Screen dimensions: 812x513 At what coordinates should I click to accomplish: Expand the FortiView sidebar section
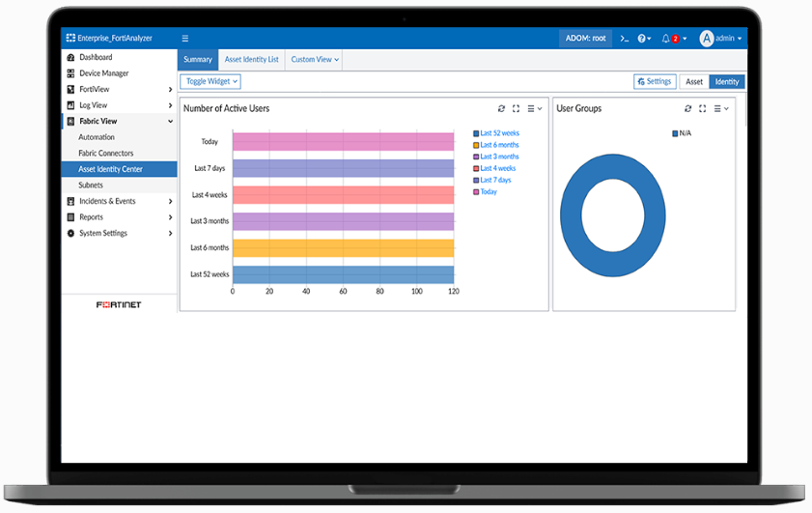[x=121, y=90]
